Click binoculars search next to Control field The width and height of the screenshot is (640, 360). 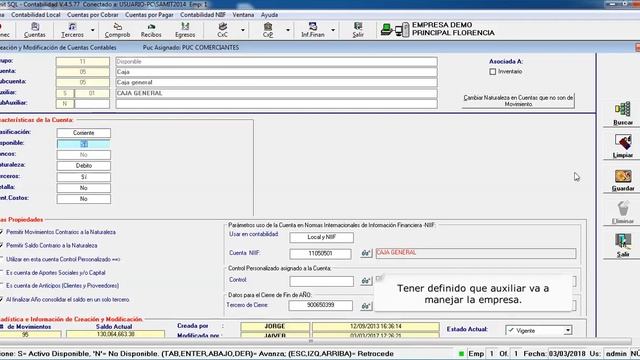click(x=366, y=281)
